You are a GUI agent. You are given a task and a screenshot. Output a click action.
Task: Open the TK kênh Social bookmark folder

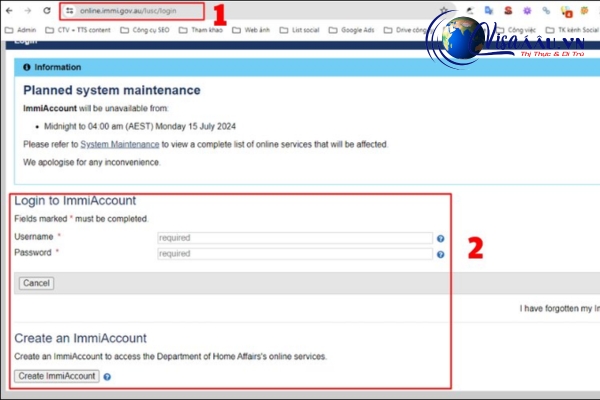click(x=572, y=30)
